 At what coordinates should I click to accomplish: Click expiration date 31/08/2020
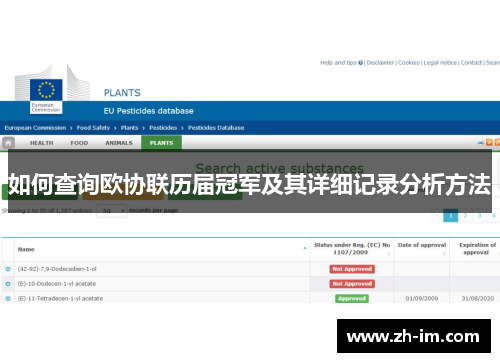(x=478, y=299)
